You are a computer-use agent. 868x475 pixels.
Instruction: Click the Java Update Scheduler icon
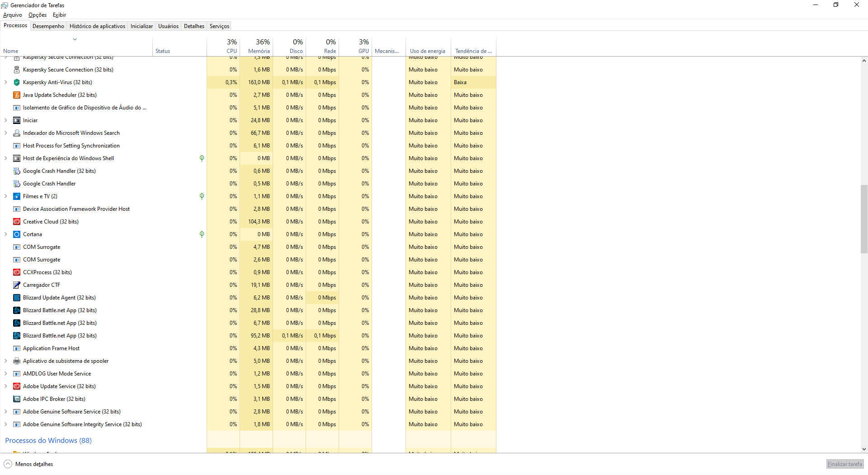(x=17, y=95)
